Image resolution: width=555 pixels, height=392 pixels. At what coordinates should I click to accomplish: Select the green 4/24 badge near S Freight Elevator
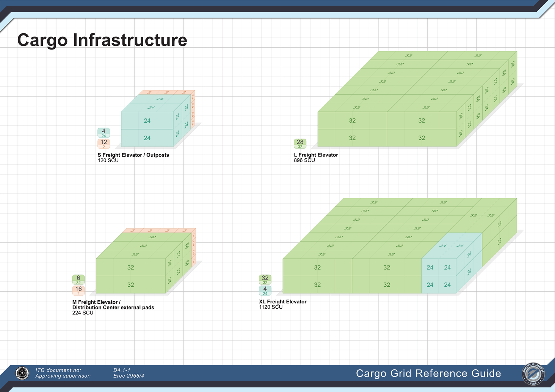pyautogui.click(x=103, y=133)
